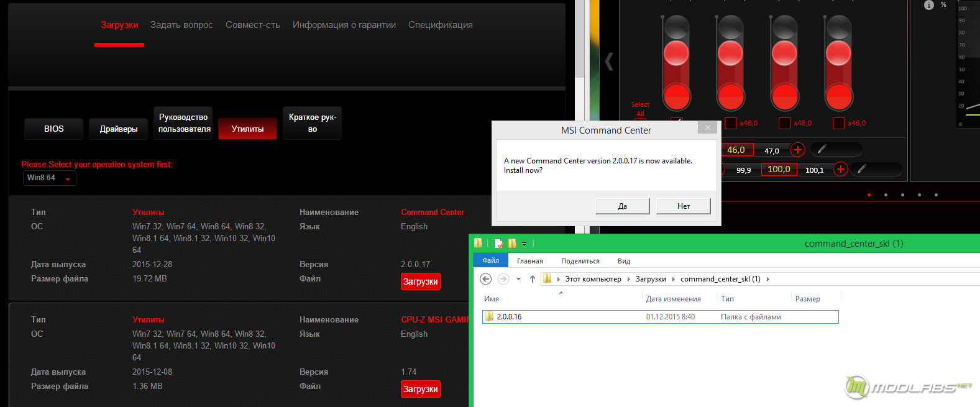This screenshot has width=980, height=407.
Task: Click the Утилиты button
Action: tap(248, 129)
